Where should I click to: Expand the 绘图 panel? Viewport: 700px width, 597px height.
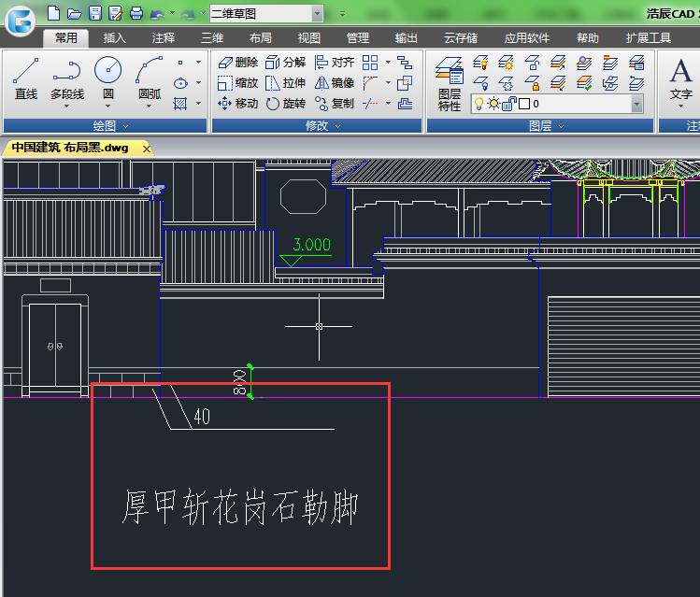(106, 126)
